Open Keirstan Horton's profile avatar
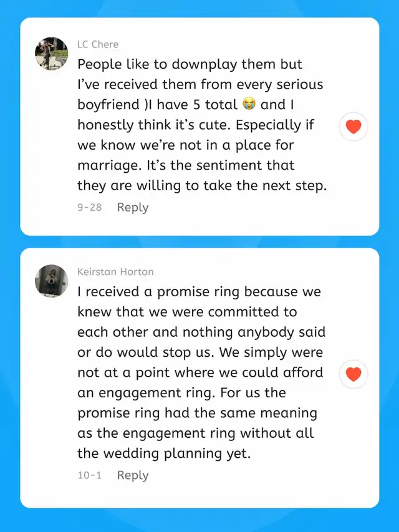399x532 pixels. [x=52, y=281]
